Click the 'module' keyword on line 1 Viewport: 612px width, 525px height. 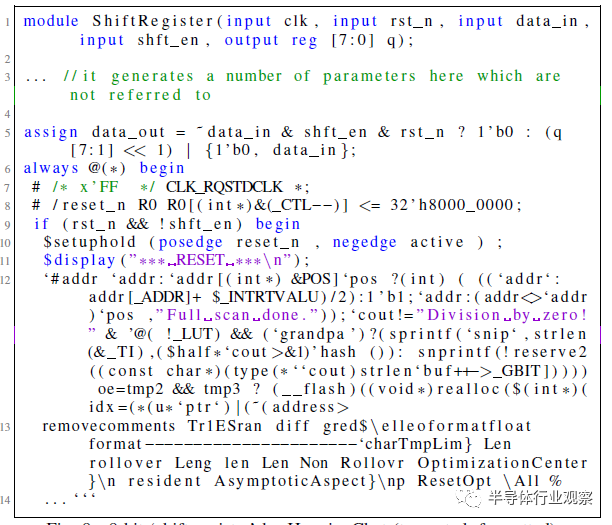click(x=51, y=21)
